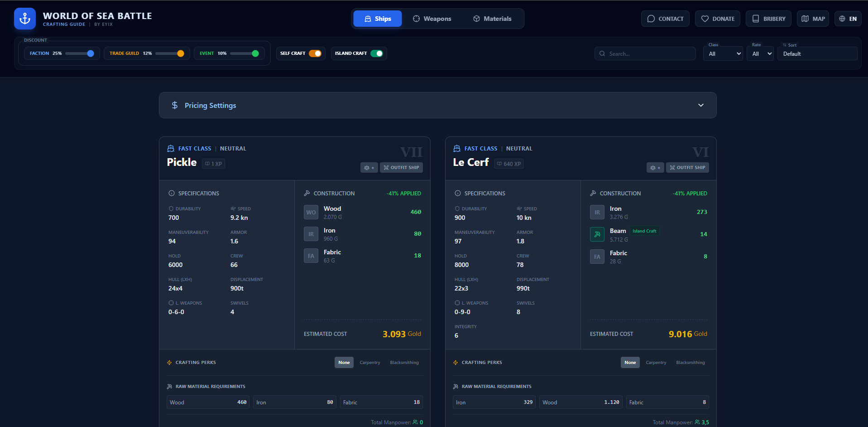868x427 pixels.
Task: Click Le Cerf's raw Wood 1.120 box
Action: click(x=581, y=402)
